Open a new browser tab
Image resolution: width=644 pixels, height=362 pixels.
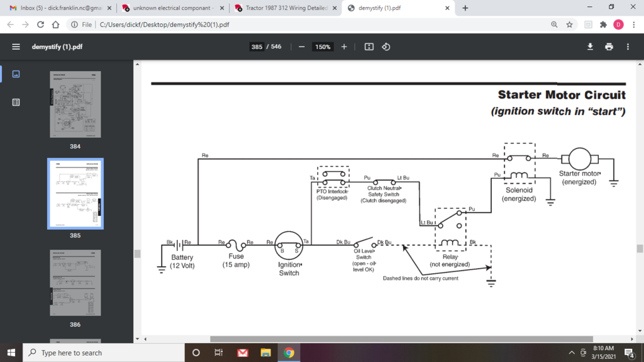pyautogui.click(x=465, y=8)
